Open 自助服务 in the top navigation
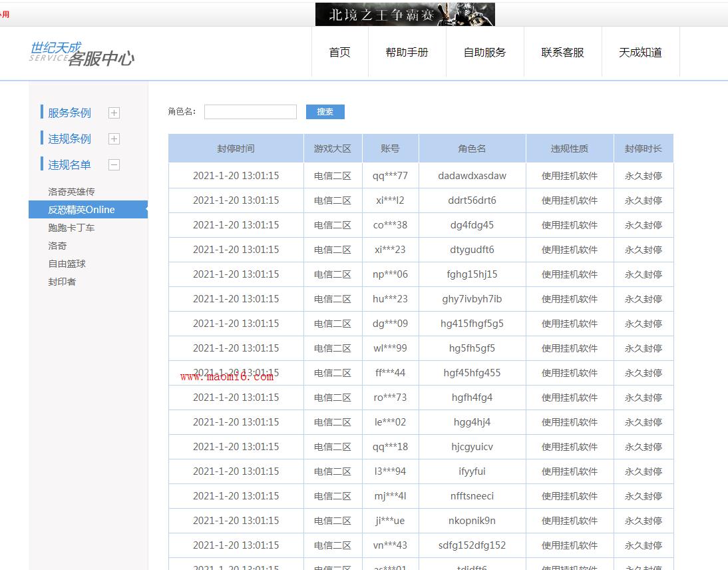This screenshot has height=570, width=728. tap(484, 52)
